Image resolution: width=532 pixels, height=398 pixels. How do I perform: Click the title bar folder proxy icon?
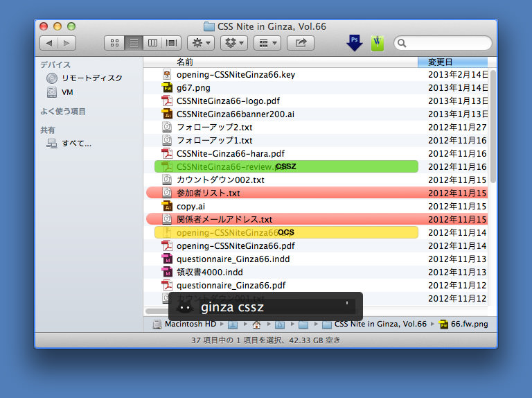pyautogui.click(x=209, y=26)
